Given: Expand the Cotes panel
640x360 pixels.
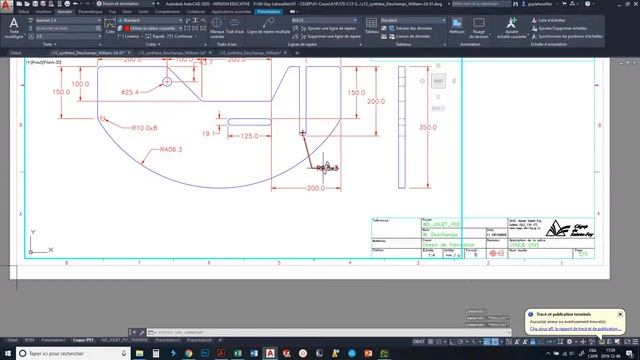Looking at the screenshot, I should (x=153, y=44).
